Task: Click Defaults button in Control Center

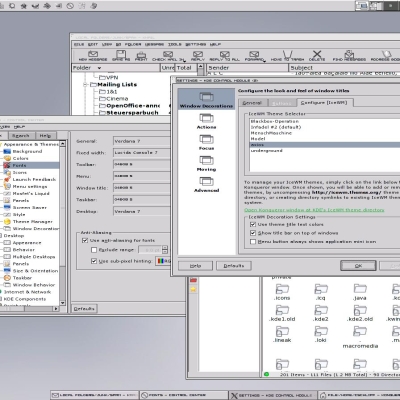Action: (x=84, y=309)
